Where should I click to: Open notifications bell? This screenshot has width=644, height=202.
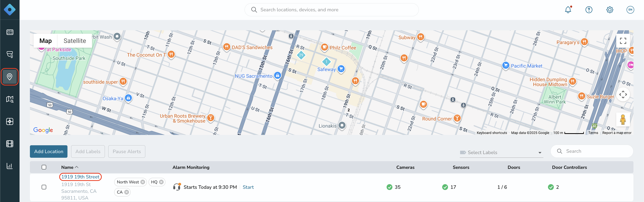click(x=568, y=10)
